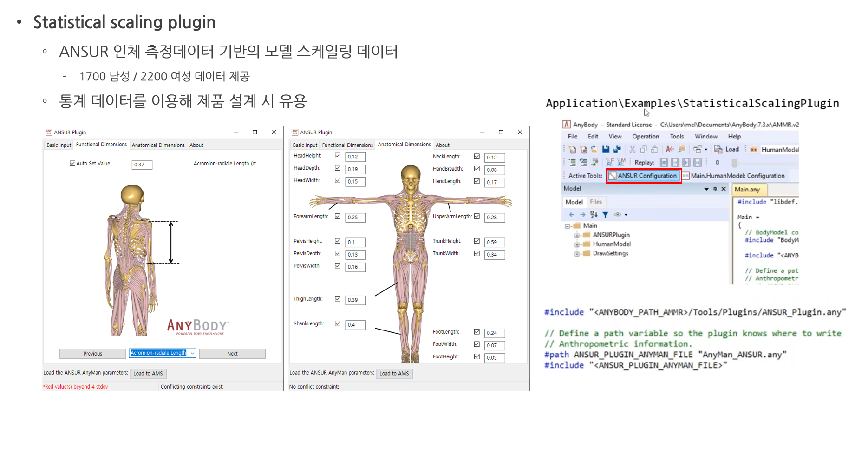This screenshot has width=868, height=455.
Task: Click the Find in files icon in AnyBody toolbar
Action: click(x=681, y=150)
